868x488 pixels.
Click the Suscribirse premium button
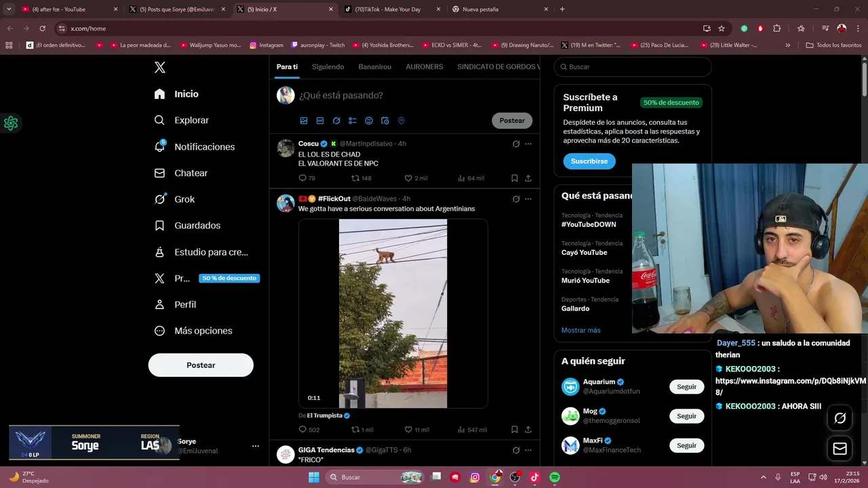(589, 161)
